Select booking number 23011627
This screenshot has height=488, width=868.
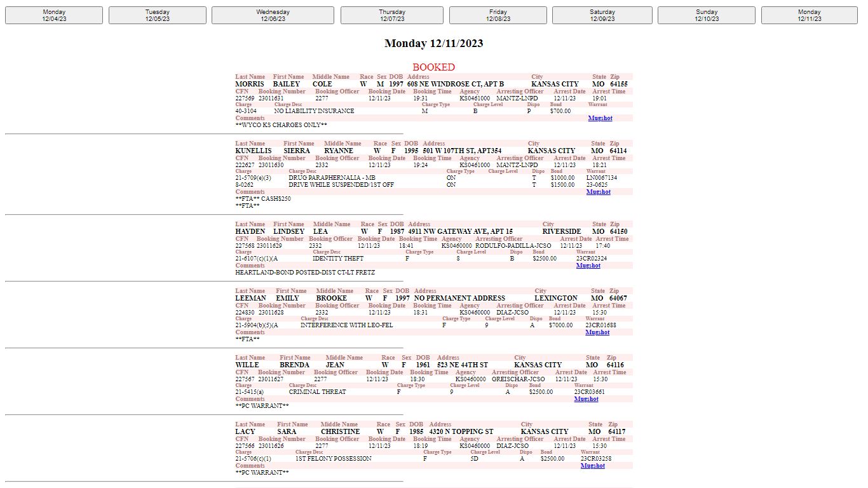click(271, 379)
